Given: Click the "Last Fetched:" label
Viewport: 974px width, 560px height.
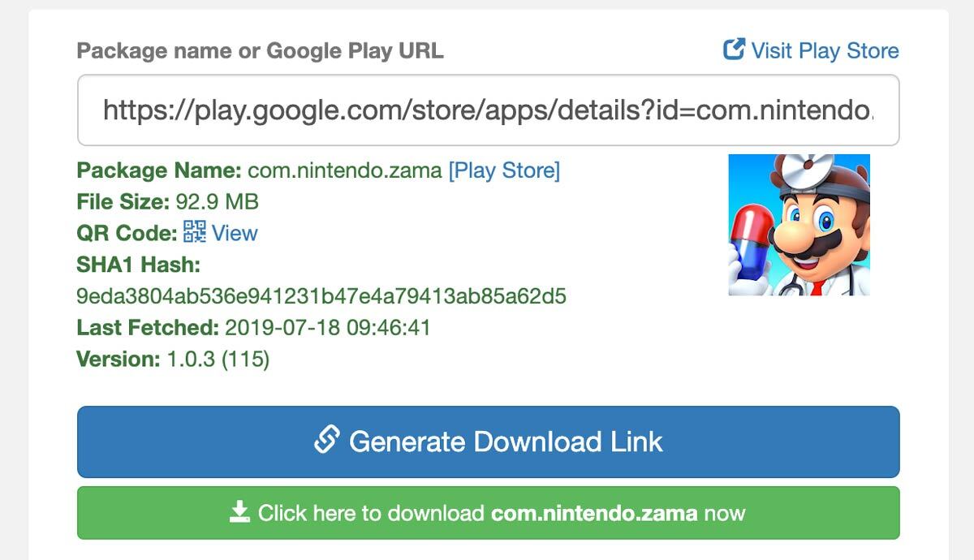Looking at the screenshot, I should click(148, 328).
